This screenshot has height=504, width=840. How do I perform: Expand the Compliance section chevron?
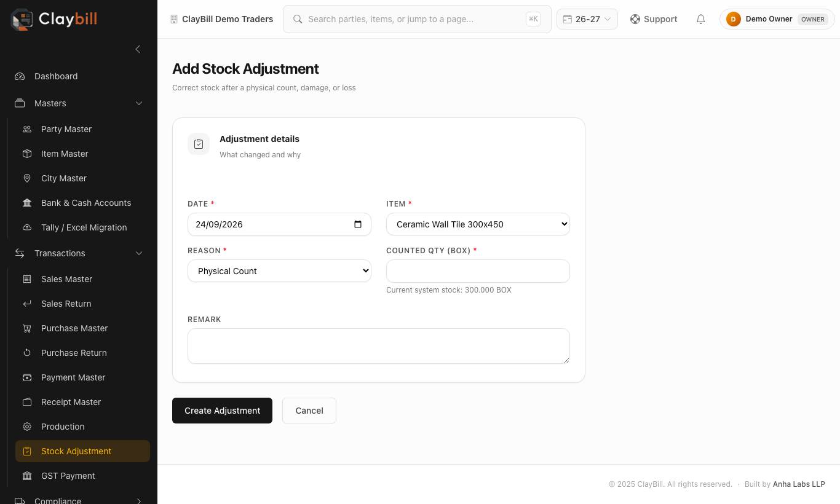coord(139,501)
